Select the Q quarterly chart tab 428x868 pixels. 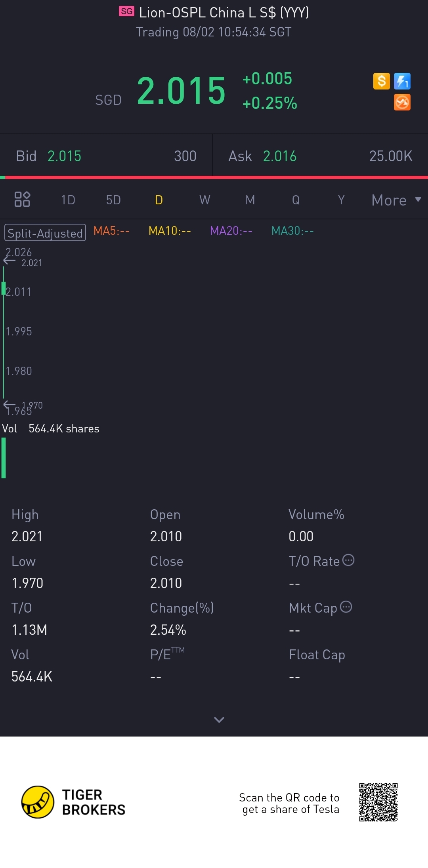point(296,200)
